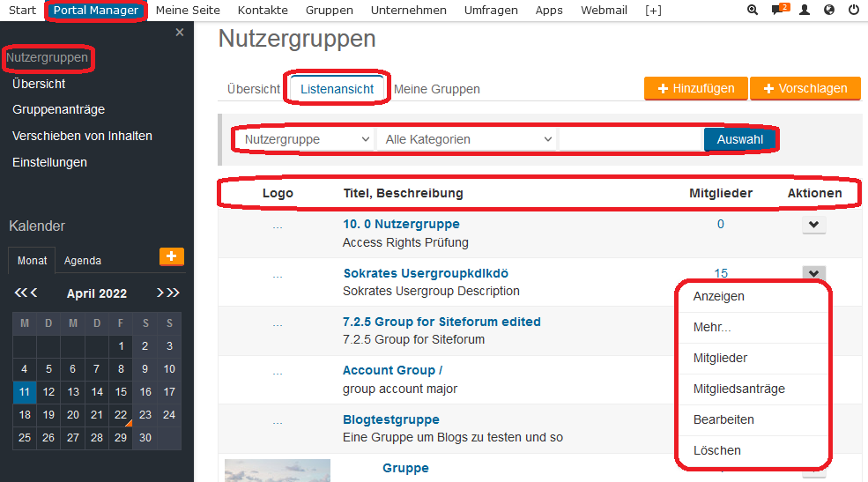Click the power logout icon
868x482 pixels.
pos(854,10)
